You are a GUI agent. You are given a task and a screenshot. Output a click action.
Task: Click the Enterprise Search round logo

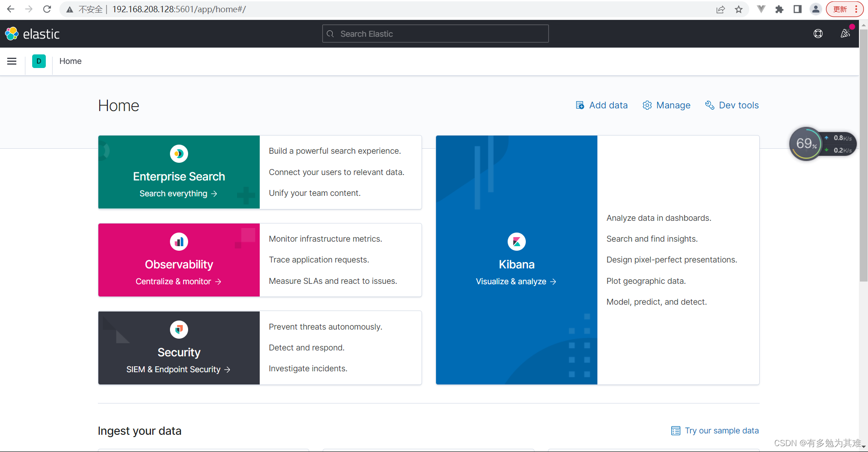click(179, 154)
